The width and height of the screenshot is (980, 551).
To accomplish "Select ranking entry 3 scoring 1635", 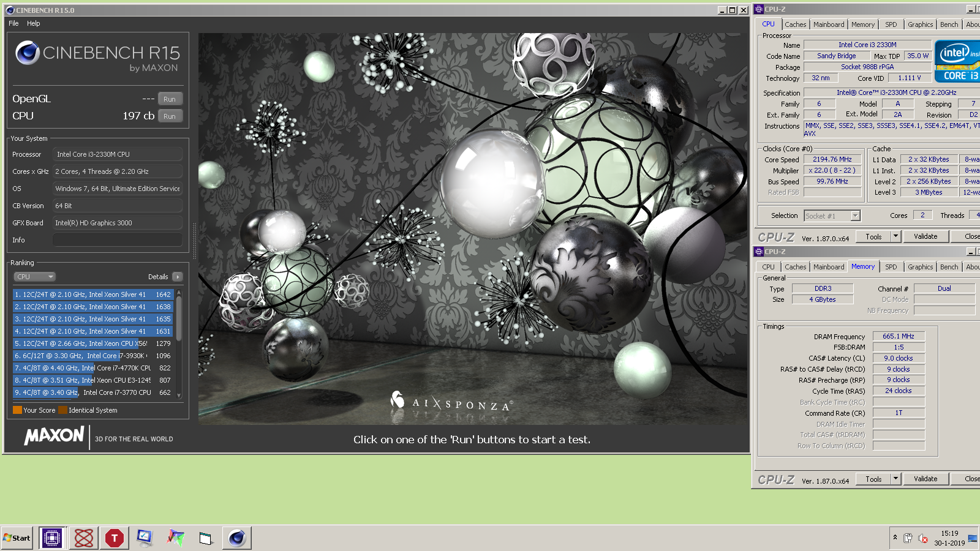I will coord(93,319).
